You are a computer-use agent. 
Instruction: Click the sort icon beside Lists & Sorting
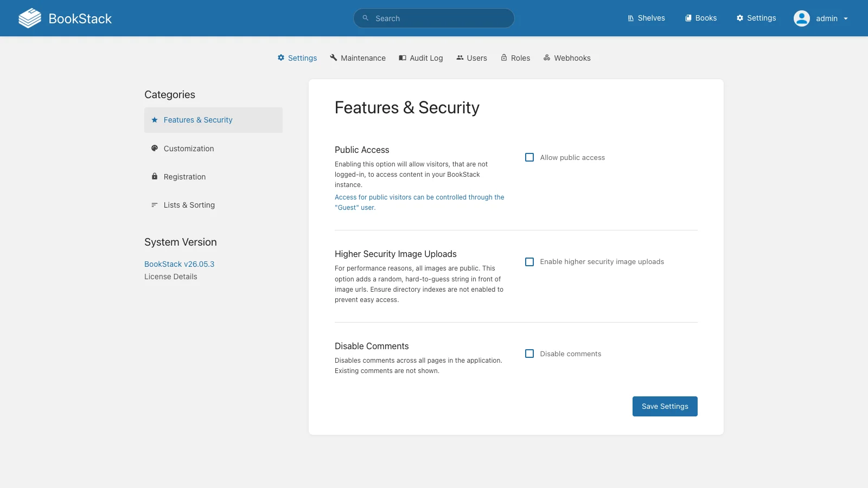point(155,205)
